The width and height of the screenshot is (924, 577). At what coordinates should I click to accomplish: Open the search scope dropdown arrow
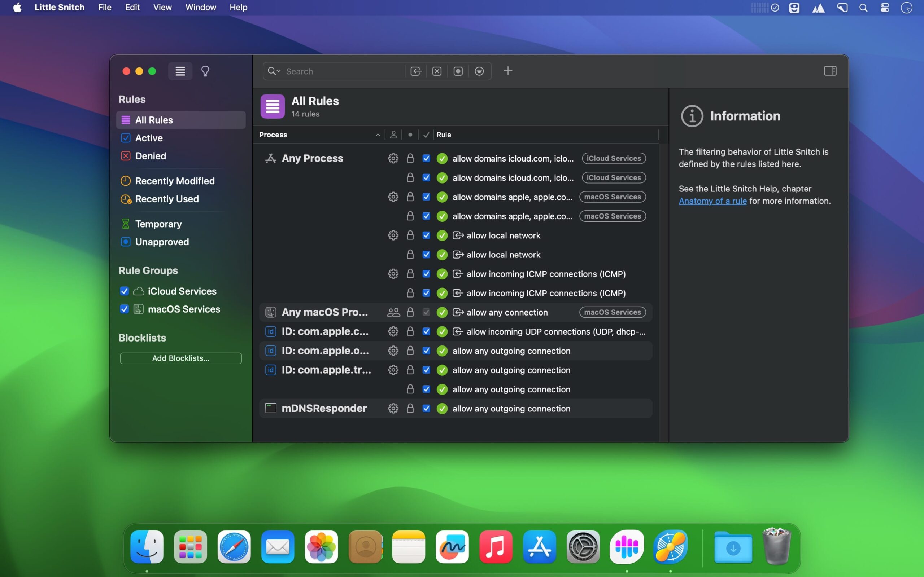tap(278, 71)
